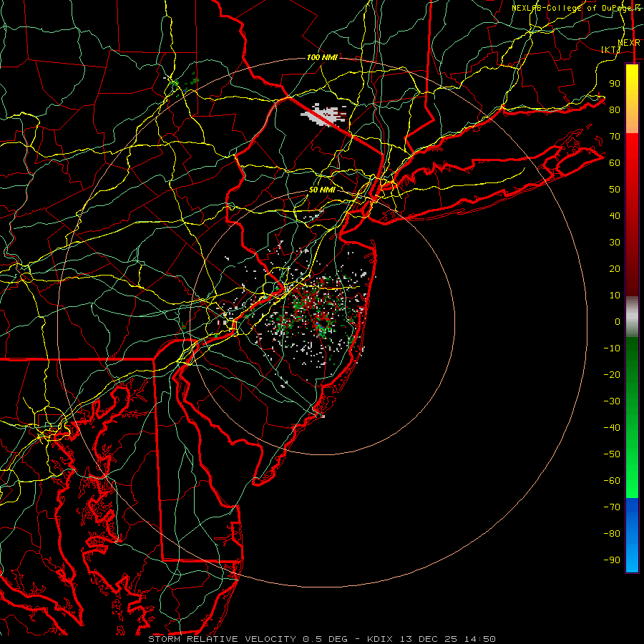644x644 pixels.
Task: Select the [KT] units label
Action: (611, 49)
